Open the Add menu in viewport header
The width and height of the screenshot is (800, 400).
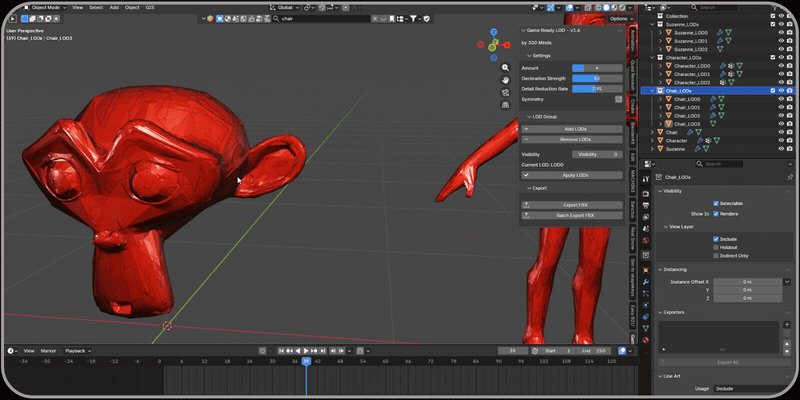114,8
